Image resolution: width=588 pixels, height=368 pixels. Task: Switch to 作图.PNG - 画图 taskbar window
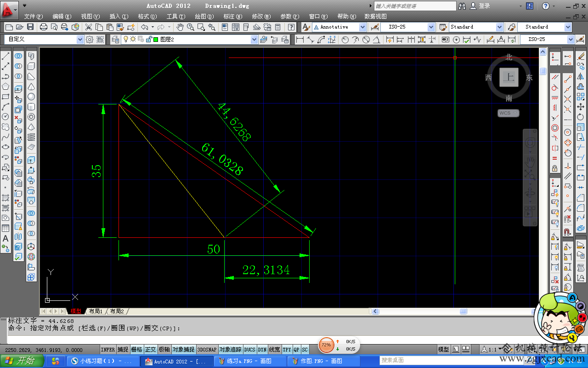[x=324, y=361]
